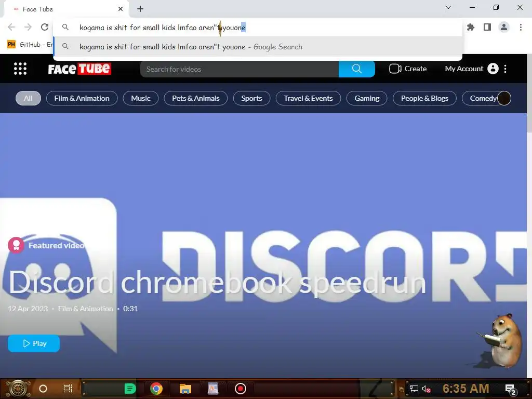Open Discord chromebook speedrun video title
Viewport: 532px width, 399px height.
(x=217, y=282)
